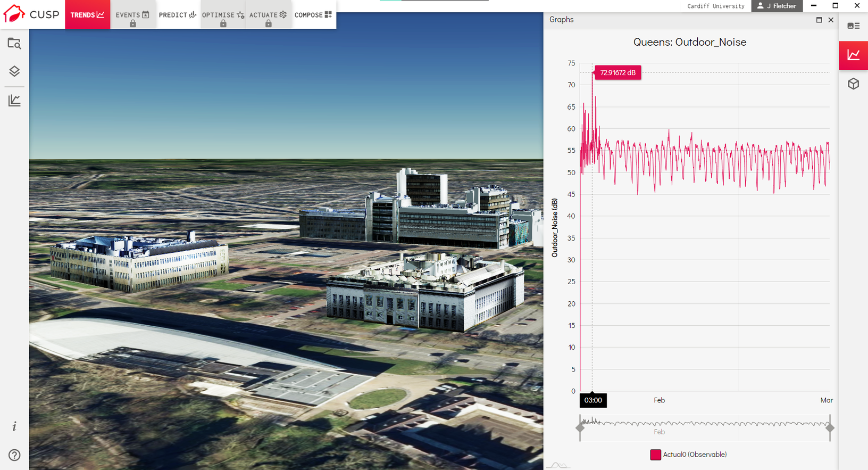Viewport: 868px width, 470px height.
Task: Open the details card icon in right sidebar
Action: click(854, 26)
